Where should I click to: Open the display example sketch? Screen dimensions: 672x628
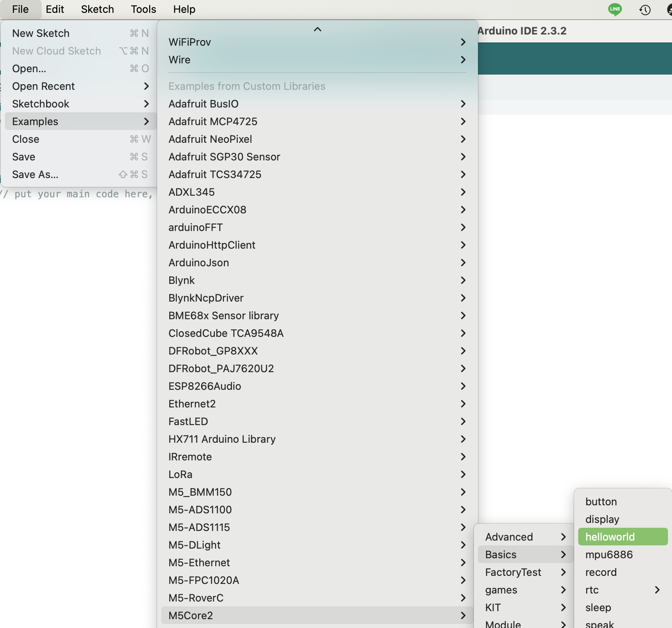pyautogui.click(x=623, y=519)
